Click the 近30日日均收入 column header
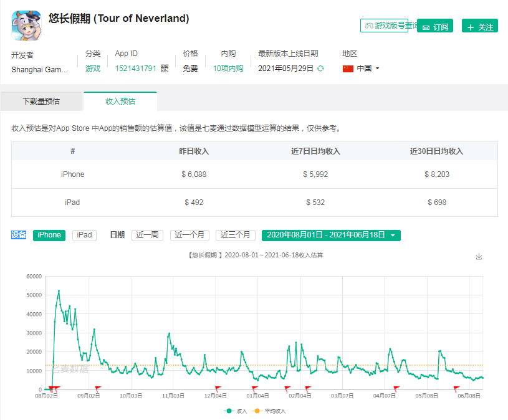 coord(436,151)
